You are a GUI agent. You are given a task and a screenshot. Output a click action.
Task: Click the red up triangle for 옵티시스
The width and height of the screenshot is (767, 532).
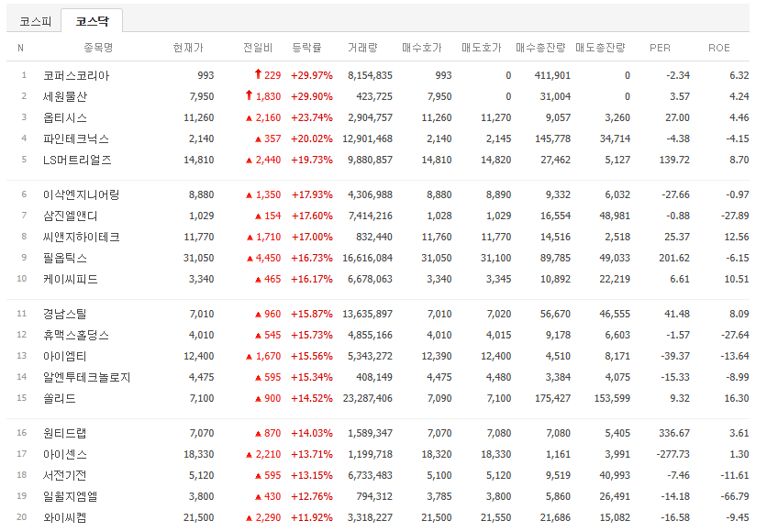click(x=248, y=117)
